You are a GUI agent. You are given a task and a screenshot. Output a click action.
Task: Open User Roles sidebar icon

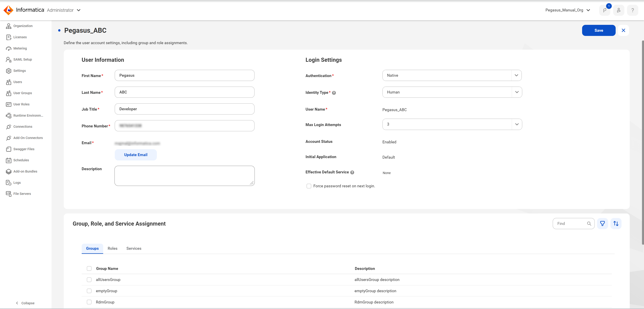click(x=9, y=104)
